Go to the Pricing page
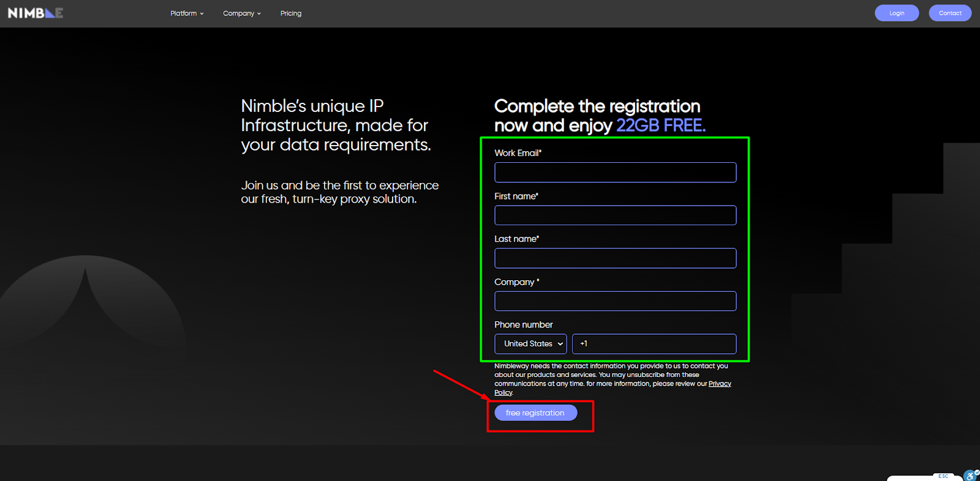 [291, 13]
